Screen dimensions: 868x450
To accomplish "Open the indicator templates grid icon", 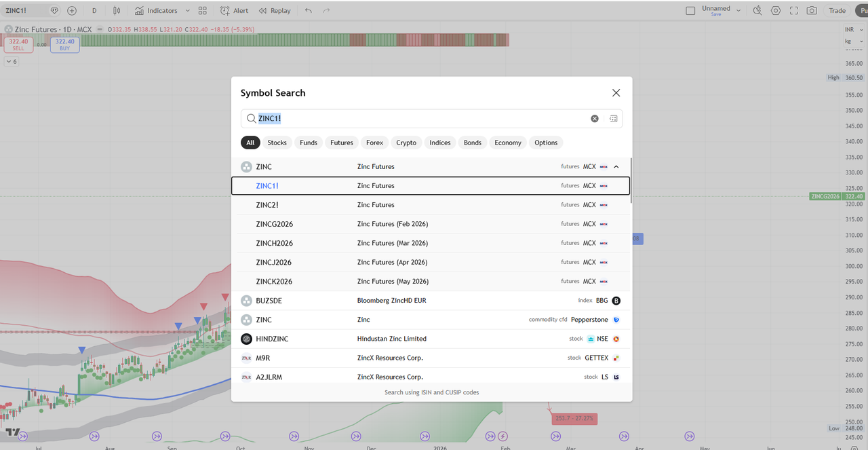I will (203, 10).
